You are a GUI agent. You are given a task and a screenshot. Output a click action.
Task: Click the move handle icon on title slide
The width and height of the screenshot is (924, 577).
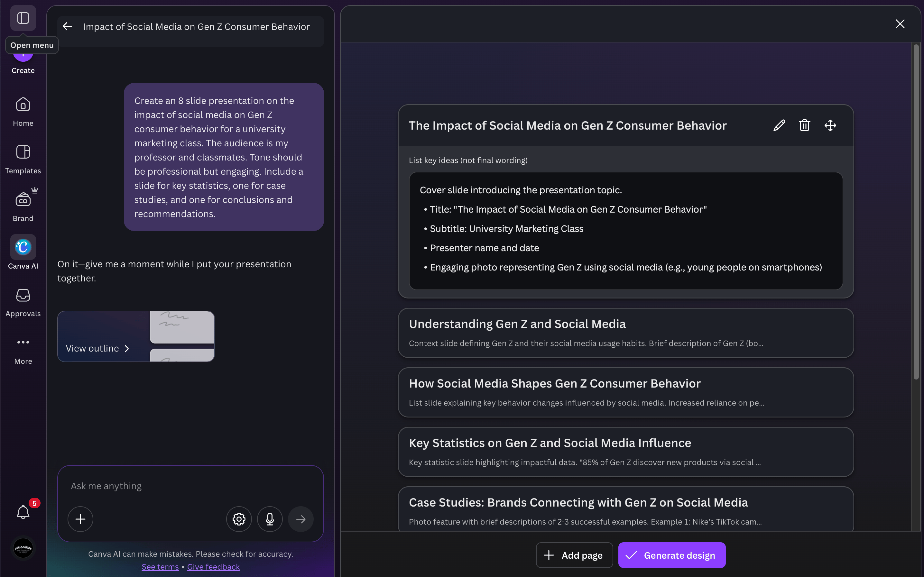(830, 125)
